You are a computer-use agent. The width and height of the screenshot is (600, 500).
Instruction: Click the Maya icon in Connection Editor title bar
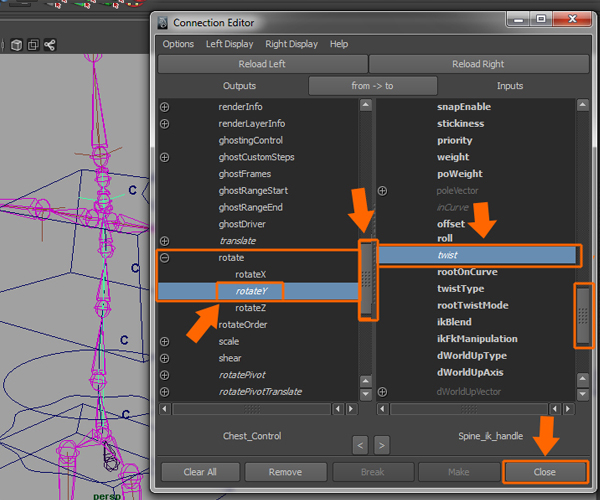tap(163, 23)
